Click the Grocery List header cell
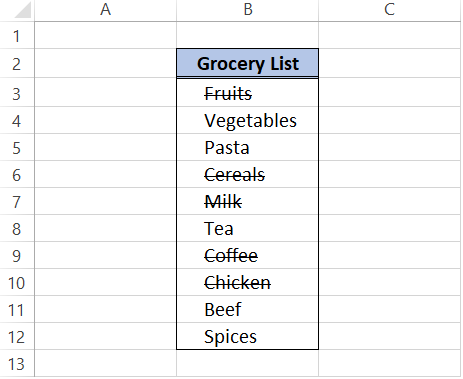This screenshot has width=463, height=379. point(247,63)
